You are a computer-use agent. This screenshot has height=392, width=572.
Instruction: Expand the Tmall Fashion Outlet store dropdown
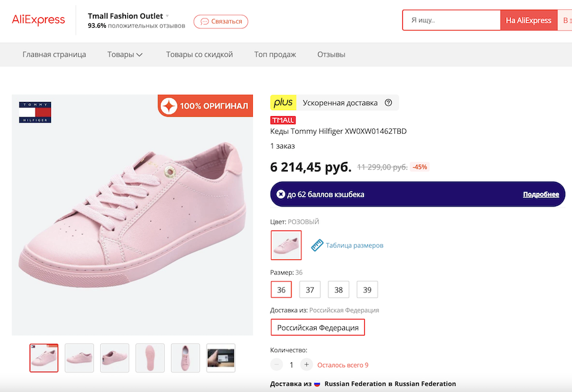point(167,16)
